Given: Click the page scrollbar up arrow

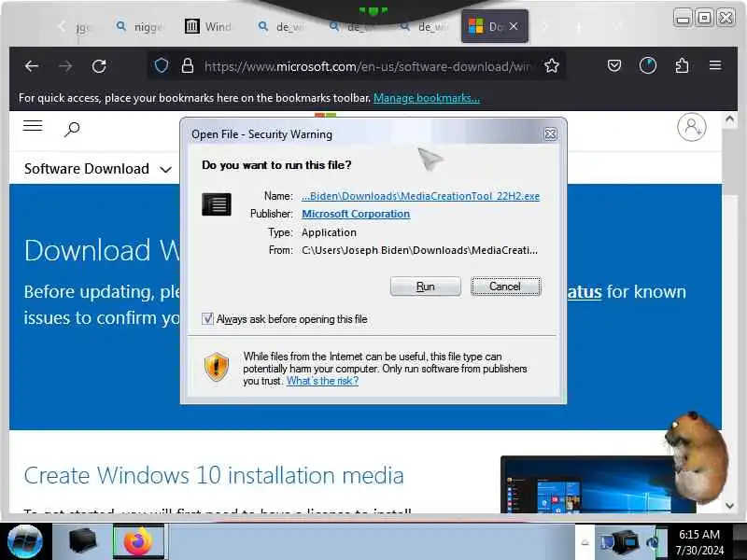Looking at the screenshot, I should (729, 119).
